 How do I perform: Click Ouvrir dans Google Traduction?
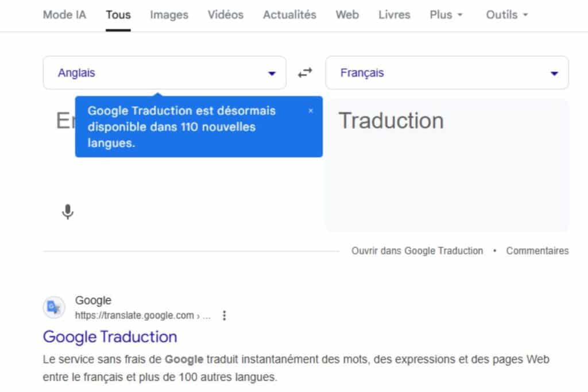pyautogui.click(x=417, y=251)
